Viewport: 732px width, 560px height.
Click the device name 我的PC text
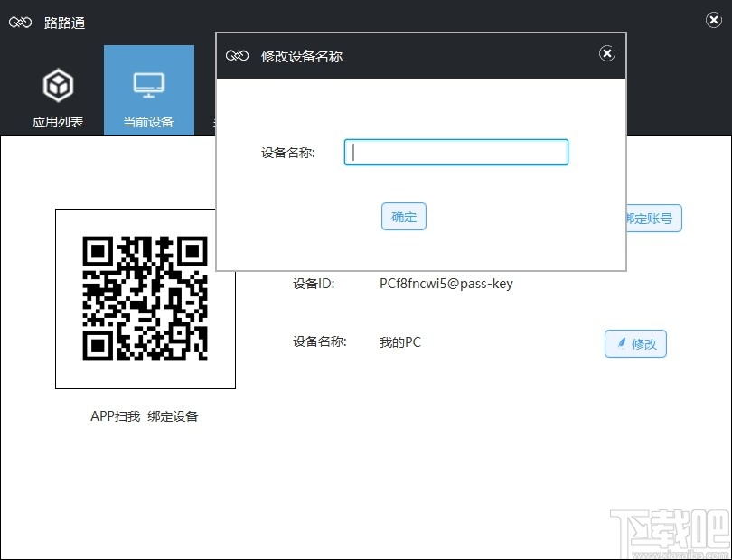tap(399, 342)
